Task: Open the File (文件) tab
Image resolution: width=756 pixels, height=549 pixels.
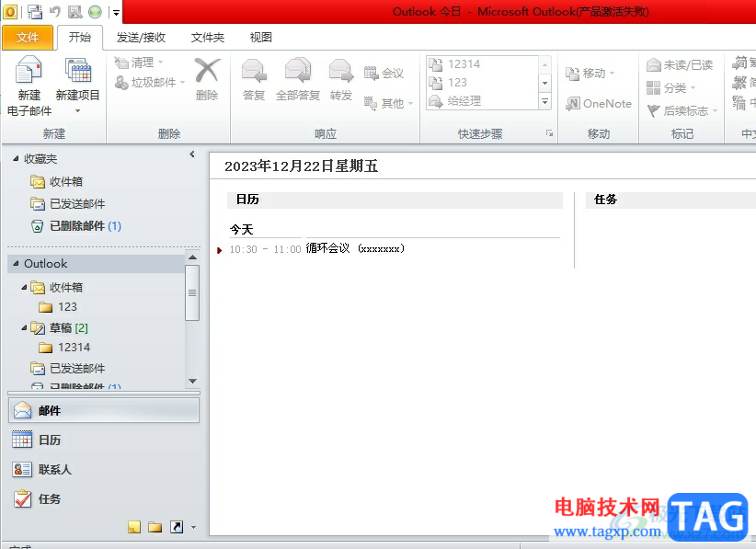Action: point(28,37)
